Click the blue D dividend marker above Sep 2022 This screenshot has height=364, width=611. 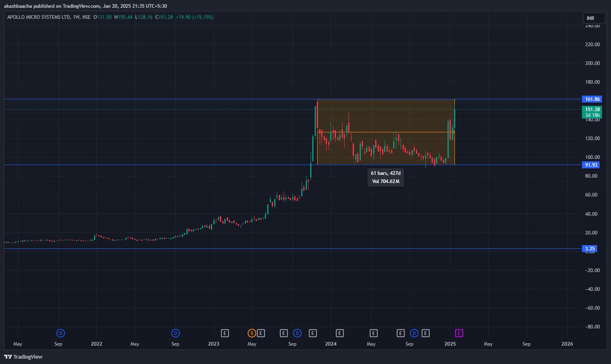[175, 333]
